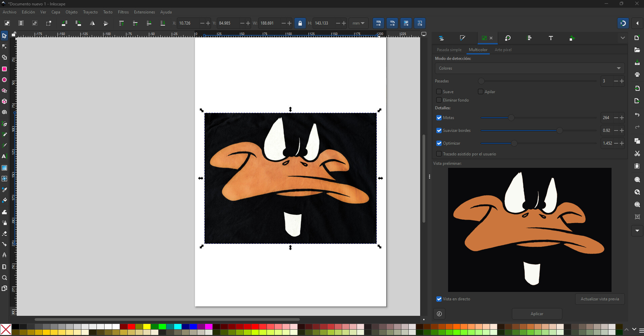This screenshot has height=336, width=644.
Task: Select the Gradient tool
Action: click(x=4, y=167)
